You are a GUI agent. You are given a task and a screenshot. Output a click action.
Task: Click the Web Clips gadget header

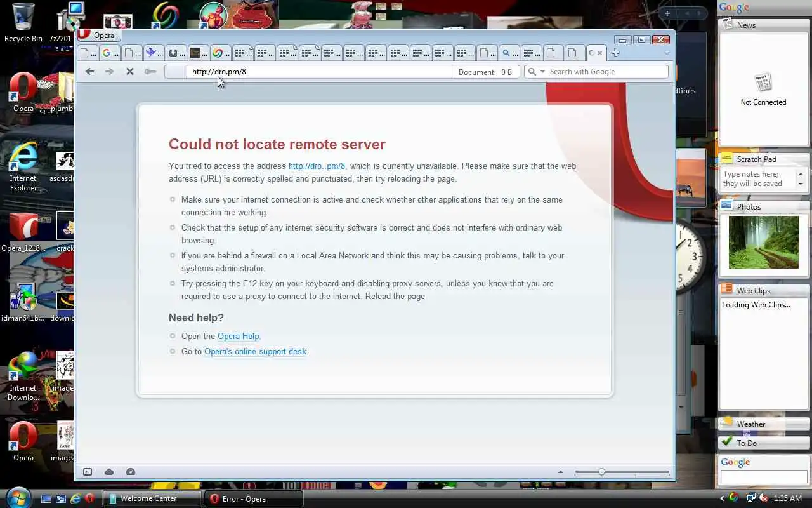764,291
